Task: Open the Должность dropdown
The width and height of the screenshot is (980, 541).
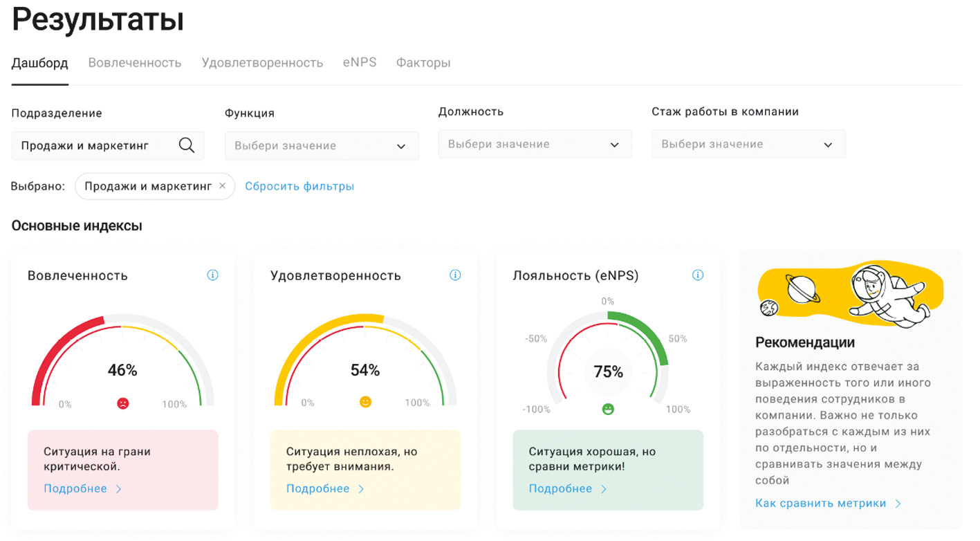Action: [535, 145]
